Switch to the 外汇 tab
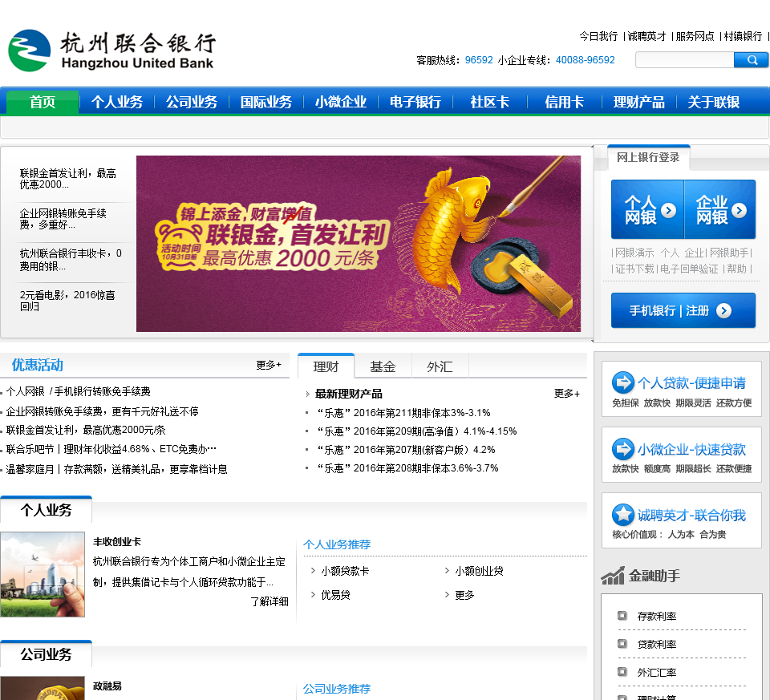The image size is (770, 700). pyautogui.click(x=440, y=366)
